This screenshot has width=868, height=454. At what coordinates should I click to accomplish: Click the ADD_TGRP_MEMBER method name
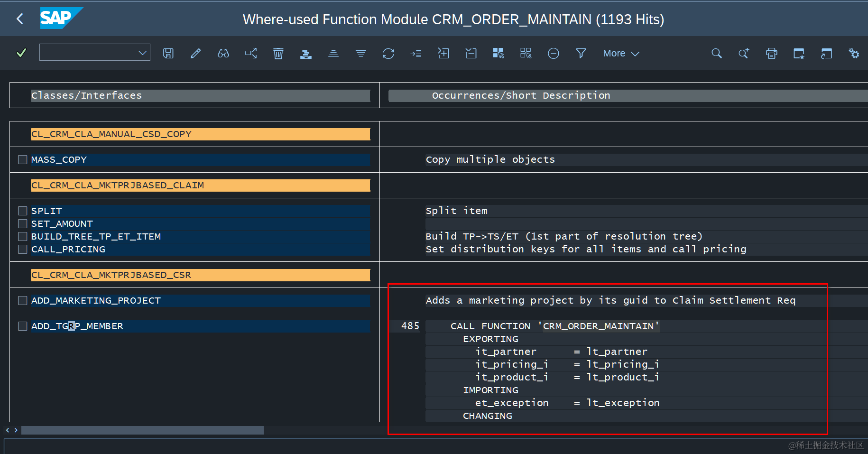pyautogui.click(x=77, y=326)
